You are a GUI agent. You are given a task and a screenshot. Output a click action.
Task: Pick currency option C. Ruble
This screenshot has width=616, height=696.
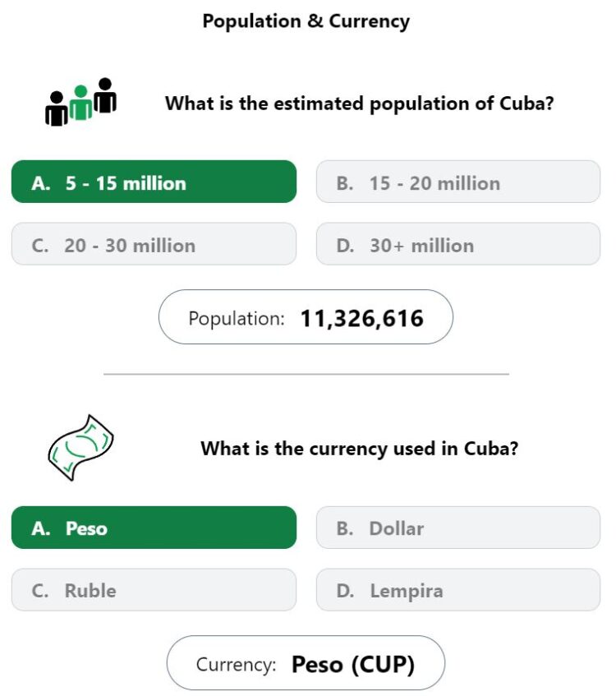click(154, 589)
